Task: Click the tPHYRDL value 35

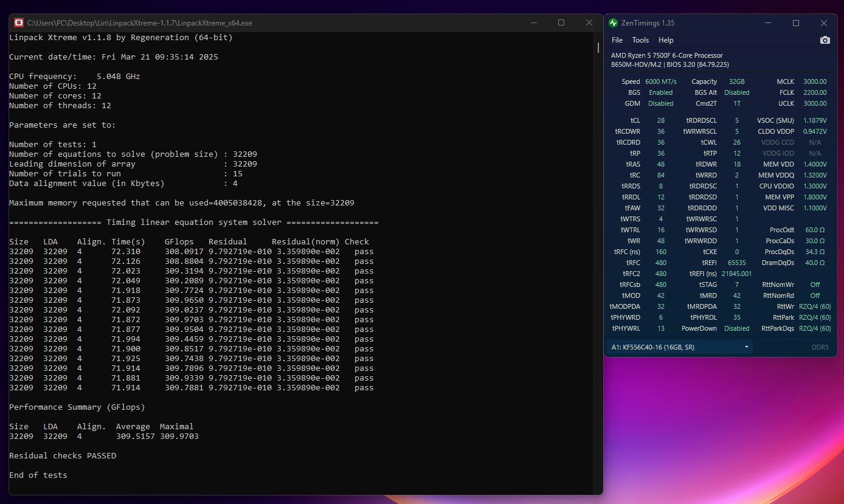Action: pyautogui.click(x=736, y=317)
